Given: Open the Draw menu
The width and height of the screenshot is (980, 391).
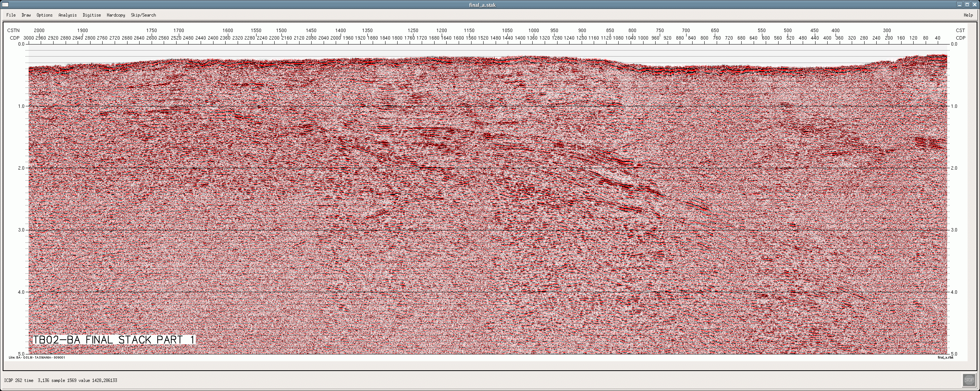Looking at the screenshot, I should pyautogui.click(x=26, y=15).
